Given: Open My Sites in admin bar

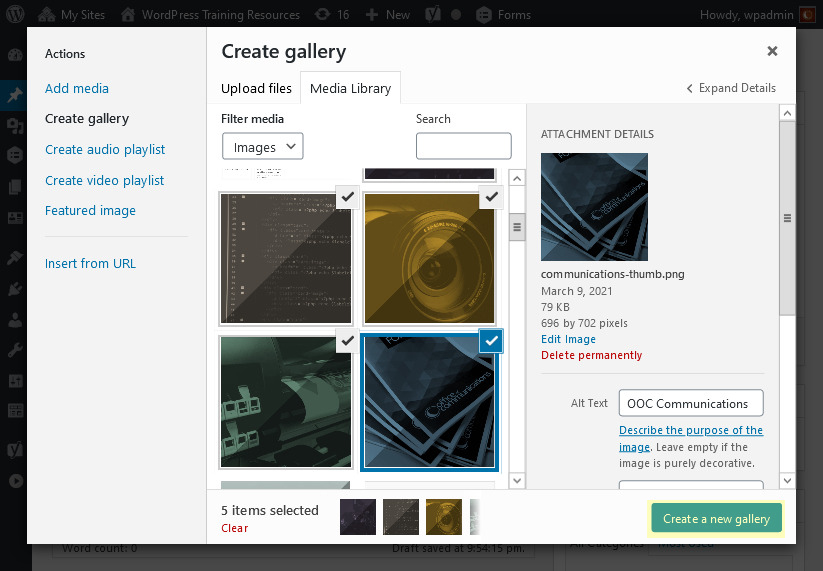Looking at the screenshot, I should click(x=71, y=15).
